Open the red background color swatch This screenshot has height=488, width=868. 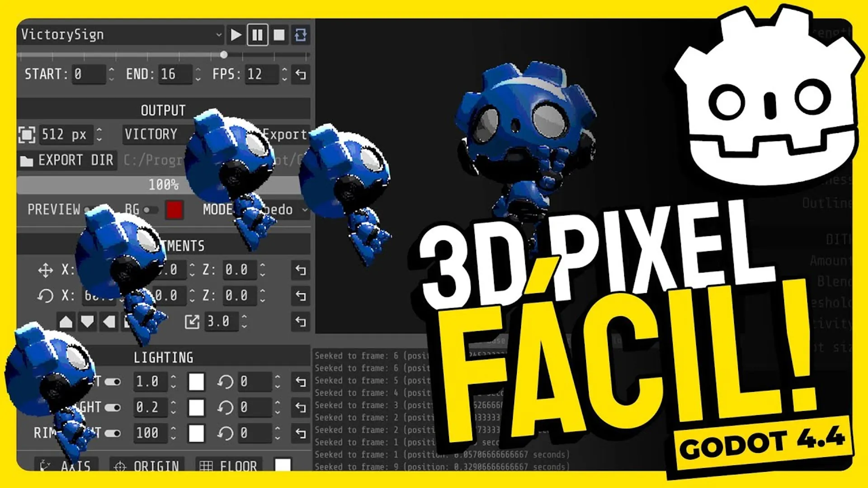[175, 210]
